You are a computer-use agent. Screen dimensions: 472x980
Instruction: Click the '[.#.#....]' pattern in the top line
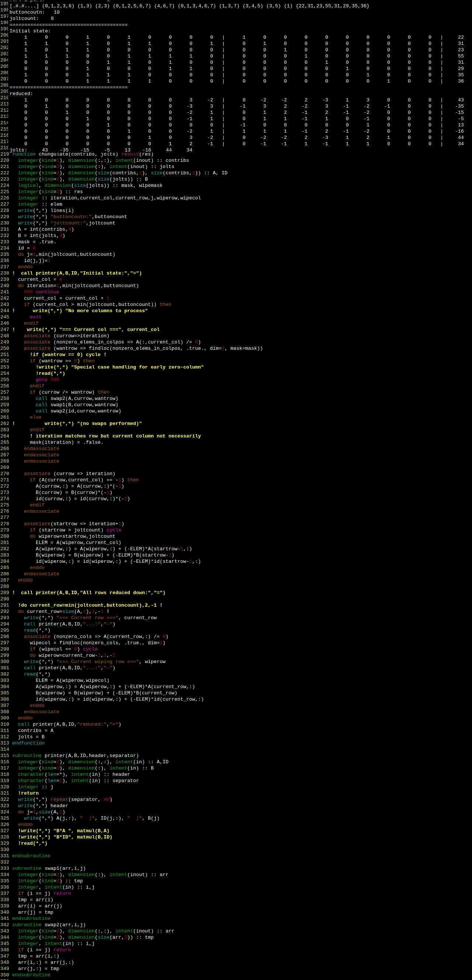click(24, 6)
